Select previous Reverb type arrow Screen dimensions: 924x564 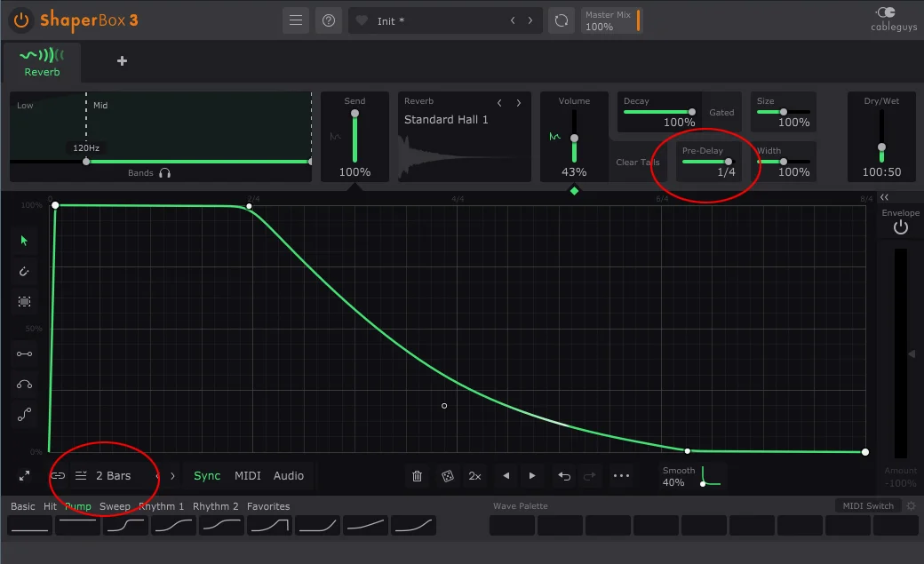(x=499, y=102)
